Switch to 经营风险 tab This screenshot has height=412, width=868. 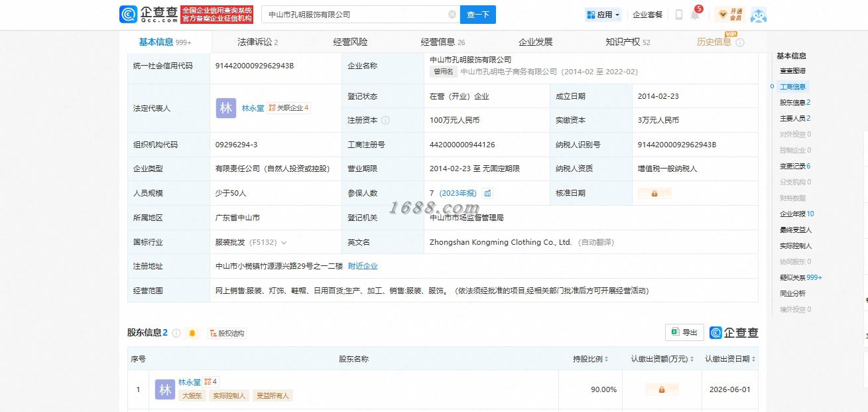350,42
